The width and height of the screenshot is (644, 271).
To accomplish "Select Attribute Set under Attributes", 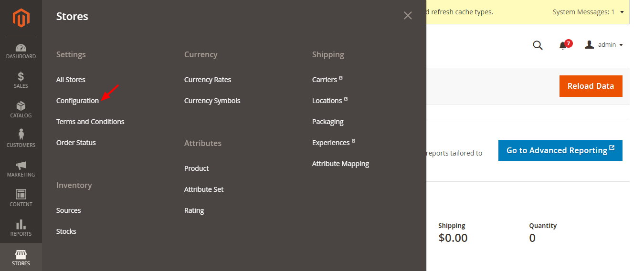I will click(x=204, y=189).
